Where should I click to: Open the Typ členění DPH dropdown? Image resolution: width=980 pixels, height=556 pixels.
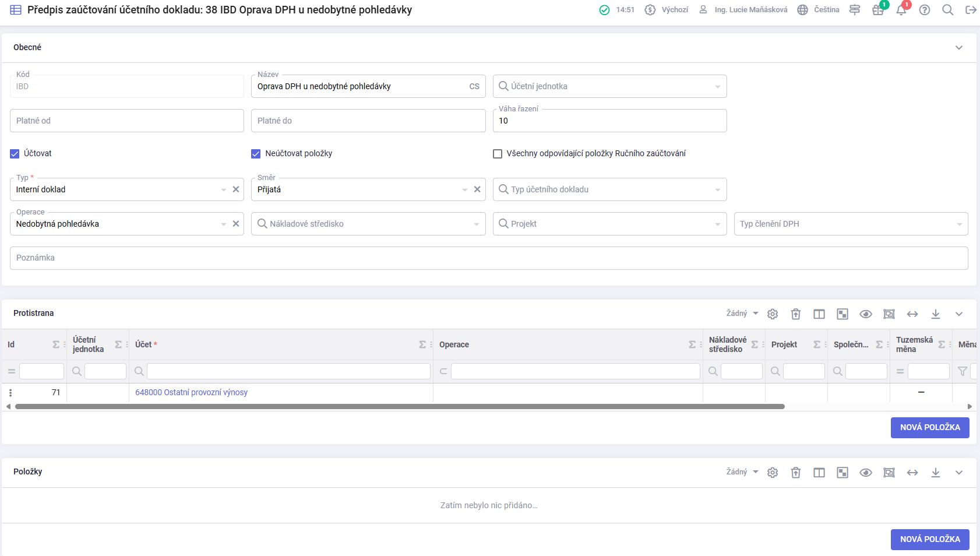coord(851,224)
